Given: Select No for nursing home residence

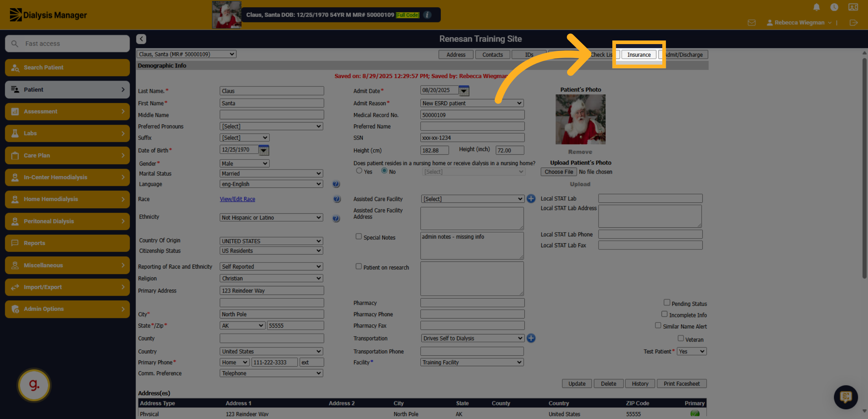Looking at the screenshot, I should tap(384, 171).
